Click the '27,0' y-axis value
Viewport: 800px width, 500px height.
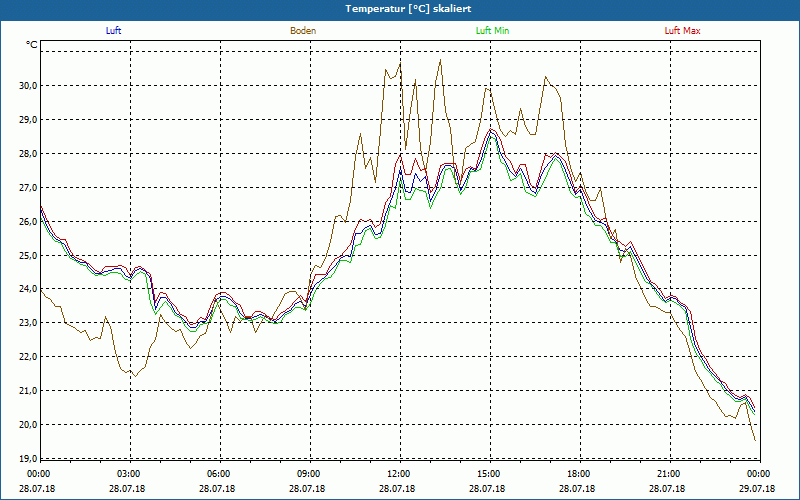(x=29, y=187)
